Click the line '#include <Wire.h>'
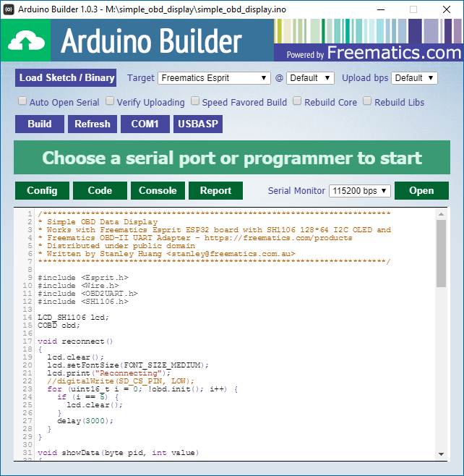The image size is (464, 476). pos(78,286)
